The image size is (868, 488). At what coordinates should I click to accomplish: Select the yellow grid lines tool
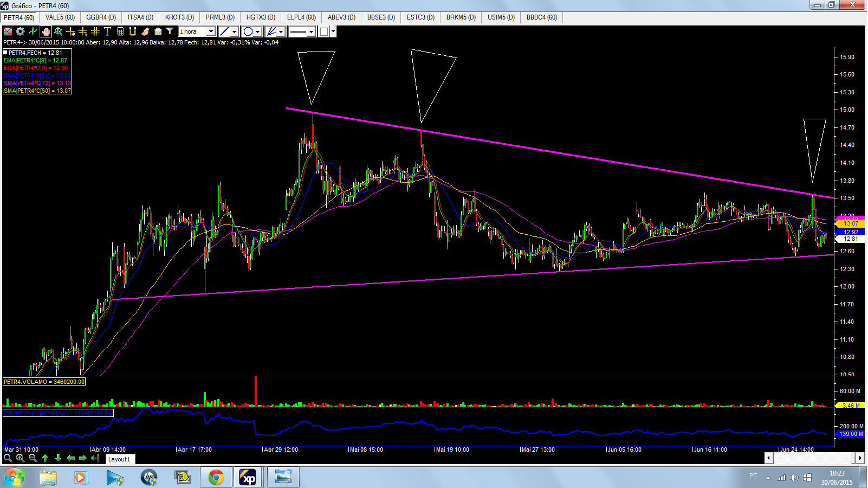(95, 31)
